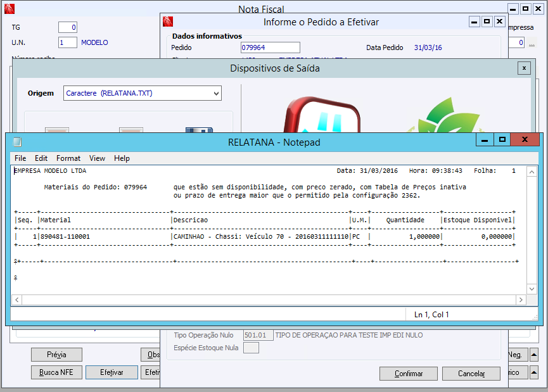This screenshot has width=548, height=392.
Task: Click the Espécie Estoque Nula field
Action: [x=251, y=348]
